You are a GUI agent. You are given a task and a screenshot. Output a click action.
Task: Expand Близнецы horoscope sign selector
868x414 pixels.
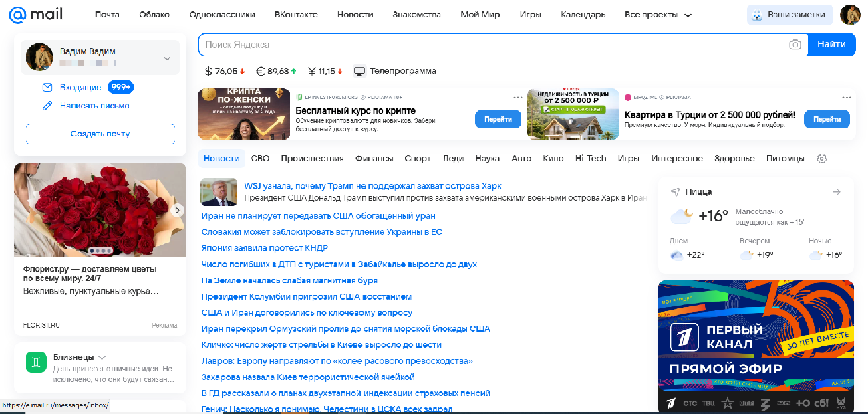tap(102, 357)
